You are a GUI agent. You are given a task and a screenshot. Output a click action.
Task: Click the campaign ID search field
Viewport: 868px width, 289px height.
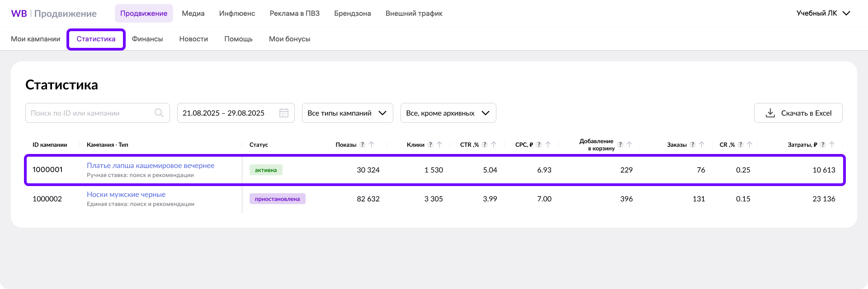click(90, 113)
